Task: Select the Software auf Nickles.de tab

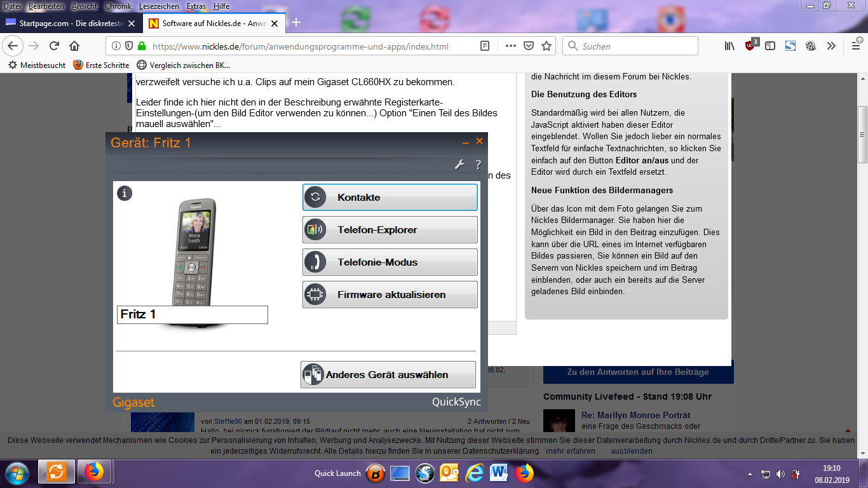Action: [214, 23]
